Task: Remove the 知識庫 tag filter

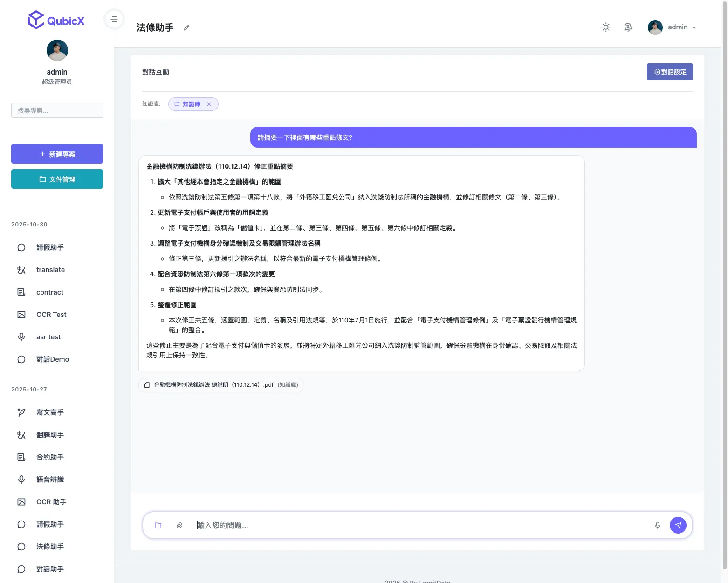Action: coord(209,104)
